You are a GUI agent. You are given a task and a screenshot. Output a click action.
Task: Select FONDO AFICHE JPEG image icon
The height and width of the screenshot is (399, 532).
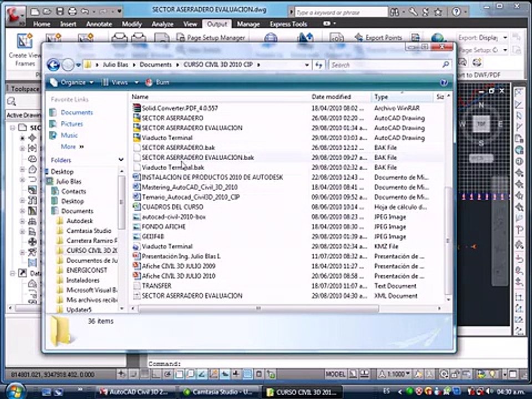coord(136,227)
